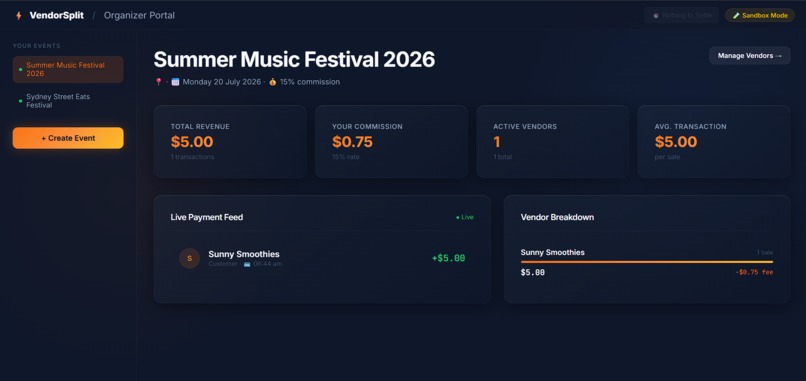Click the Your Commission stat card
Screen dimensions: 806x381
click(x=391, y=142)
